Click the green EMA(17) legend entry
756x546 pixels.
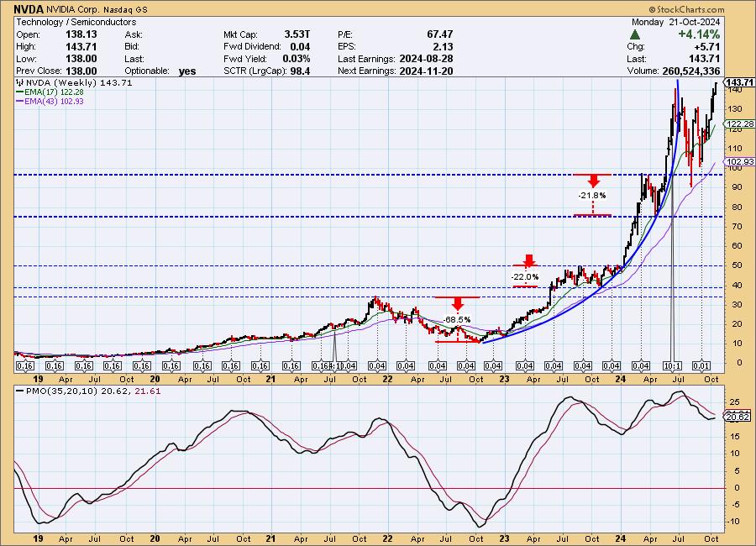[50, 92]
